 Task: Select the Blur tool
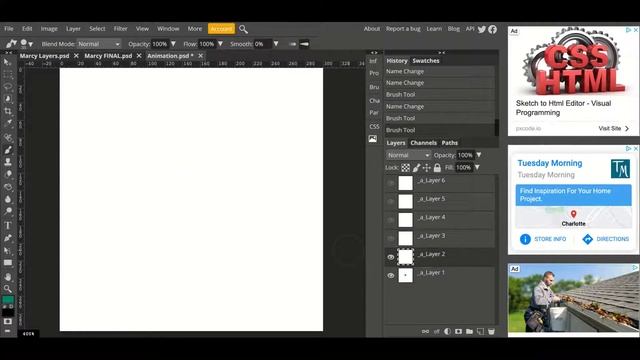(7, 199)
